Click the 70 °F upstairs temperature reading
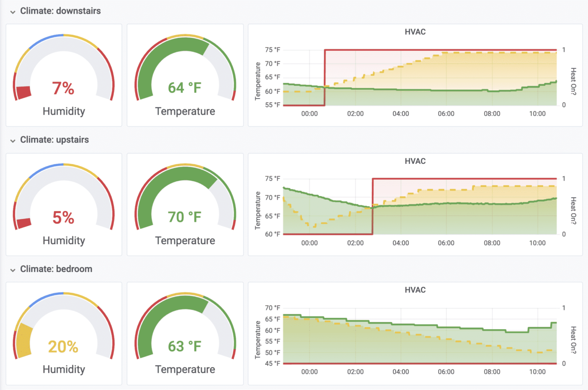 tap(185, 217)
